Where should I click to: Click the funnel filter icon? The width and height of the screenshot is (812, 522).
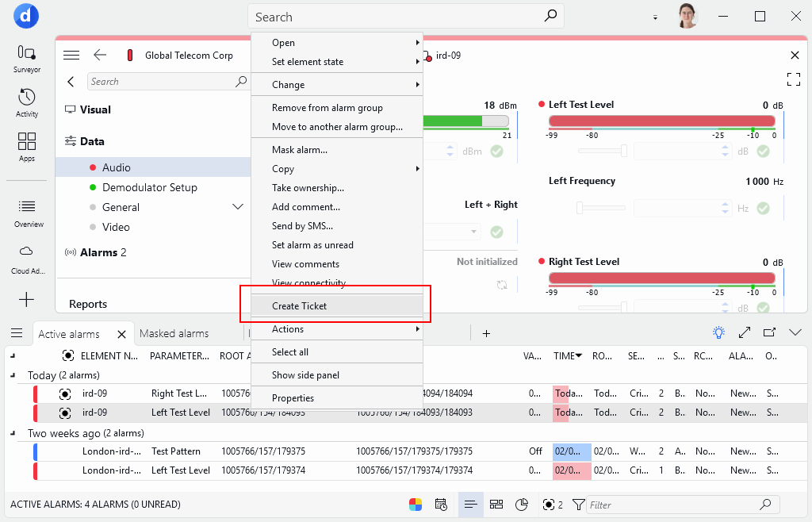pos(578,505)
